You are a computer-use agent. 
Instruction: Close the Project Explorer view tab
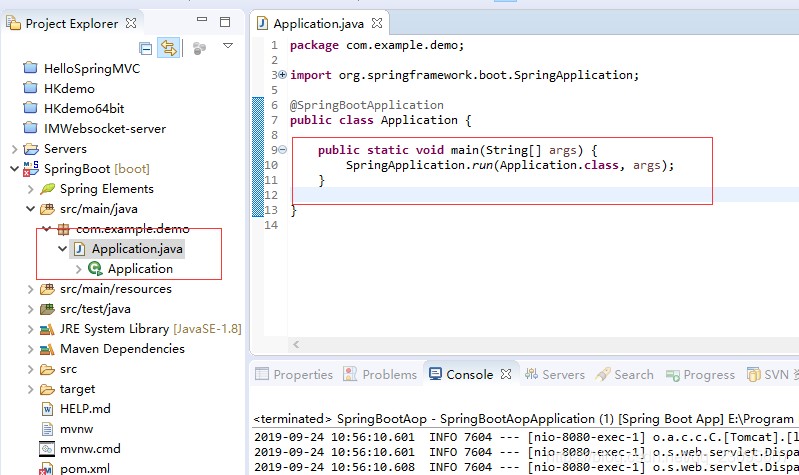tap(131, 23)
